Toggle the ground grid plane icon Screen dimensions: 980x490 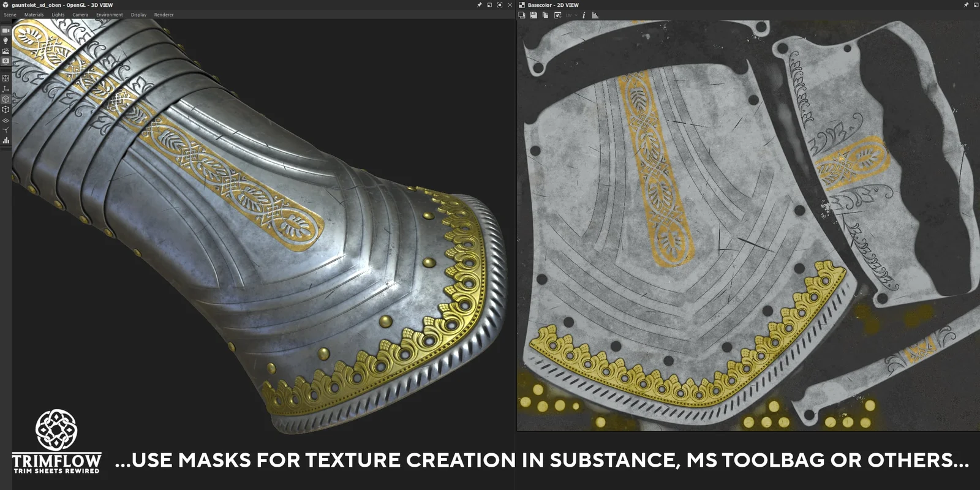click(6, 121)
